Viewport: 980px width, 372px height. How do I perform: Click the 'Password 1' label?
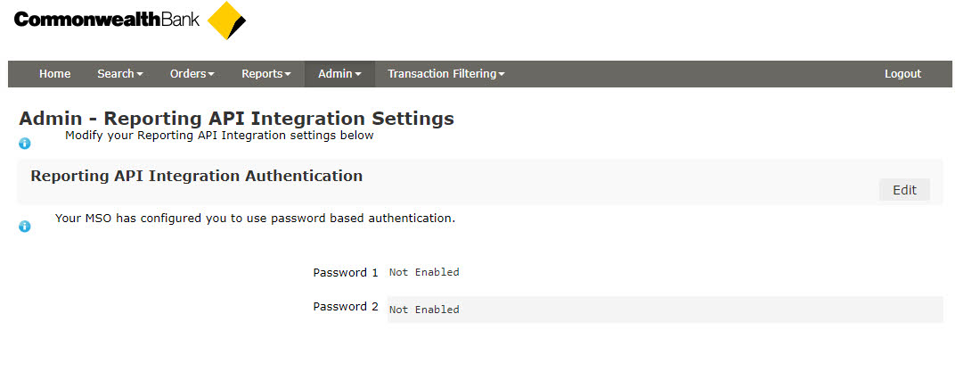[346, 272]
